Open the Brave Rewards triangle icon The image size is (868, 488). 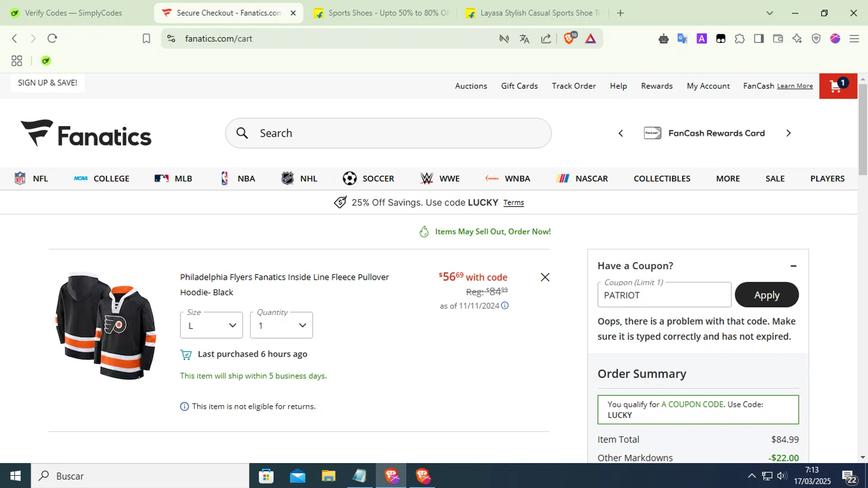click(590, 39)
